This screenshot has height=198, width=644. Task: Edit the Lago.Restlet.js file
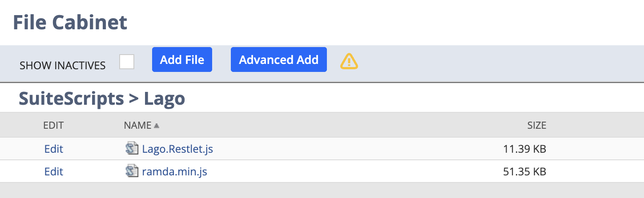click(54, 149)
